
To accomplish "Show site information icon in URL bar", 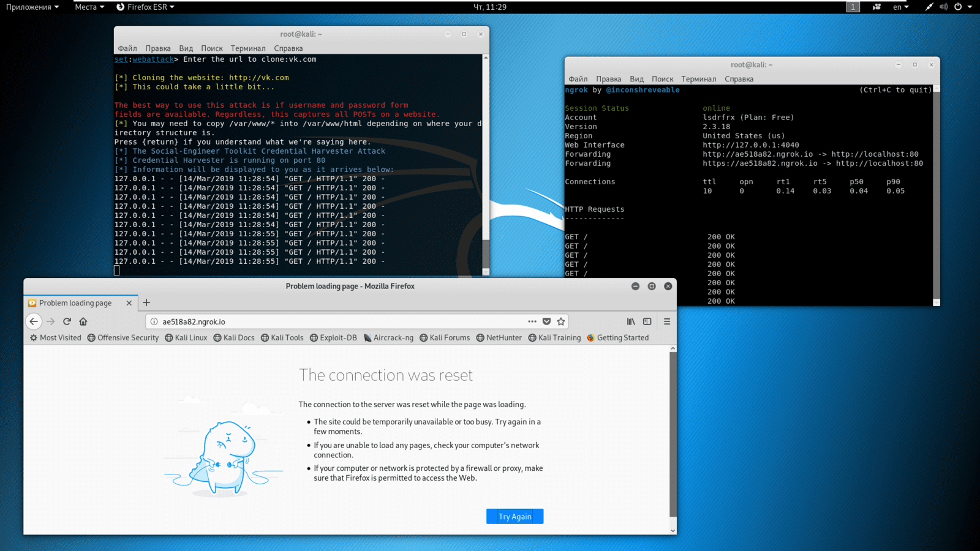I will tap(154, 321).
